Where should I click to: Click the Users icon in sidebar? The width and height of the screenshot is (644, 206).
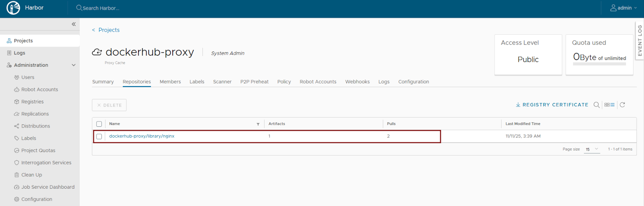(x=17, y=77)
